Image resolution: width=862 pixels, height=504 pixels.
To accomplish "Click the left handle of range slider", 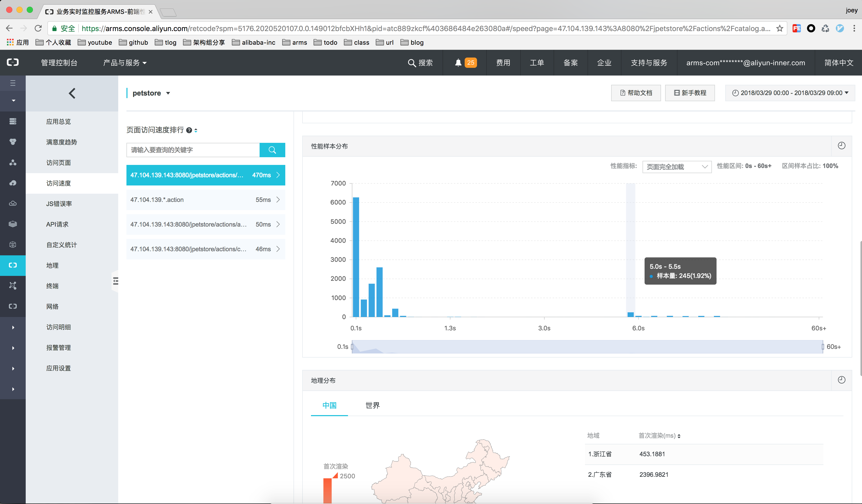I will [x=352, y=347].
